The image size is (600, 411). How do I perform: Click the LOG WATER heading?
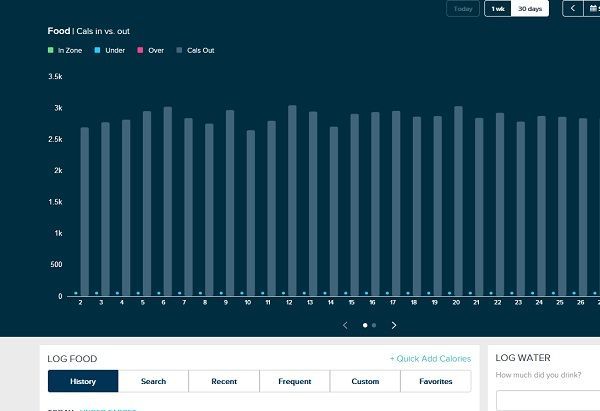point(523,358)
